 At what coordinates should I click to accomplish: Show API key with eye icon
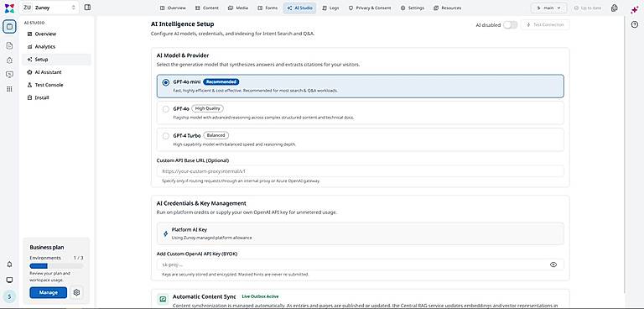point(553,264)
